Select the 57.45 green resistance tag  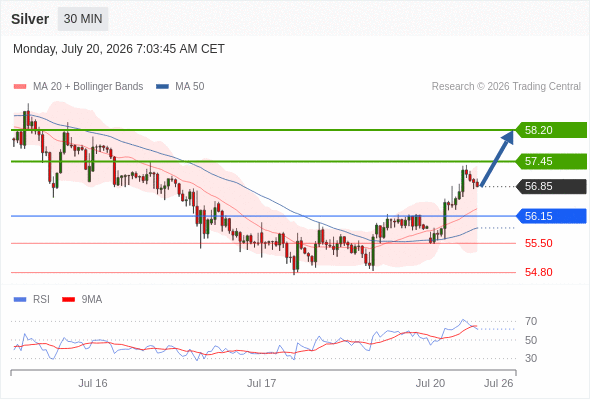click(x=551, y=161)
